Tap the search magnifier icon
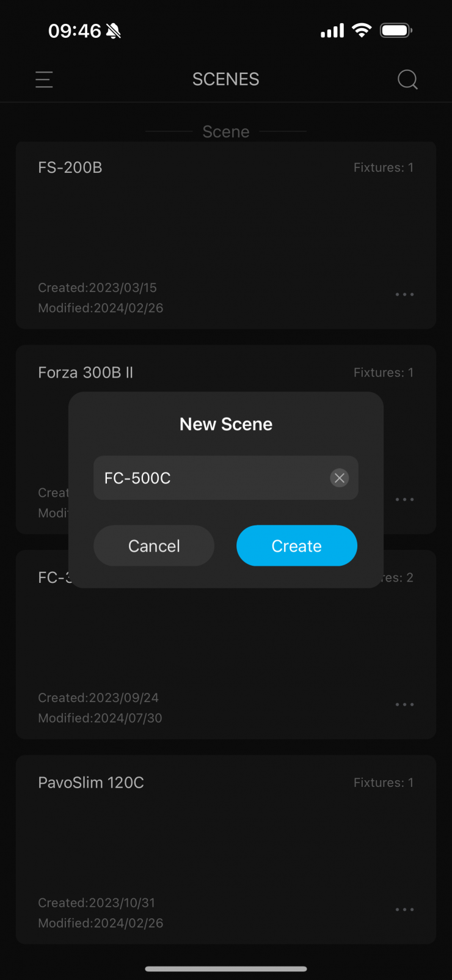The image size is (452, 980). 407,79
